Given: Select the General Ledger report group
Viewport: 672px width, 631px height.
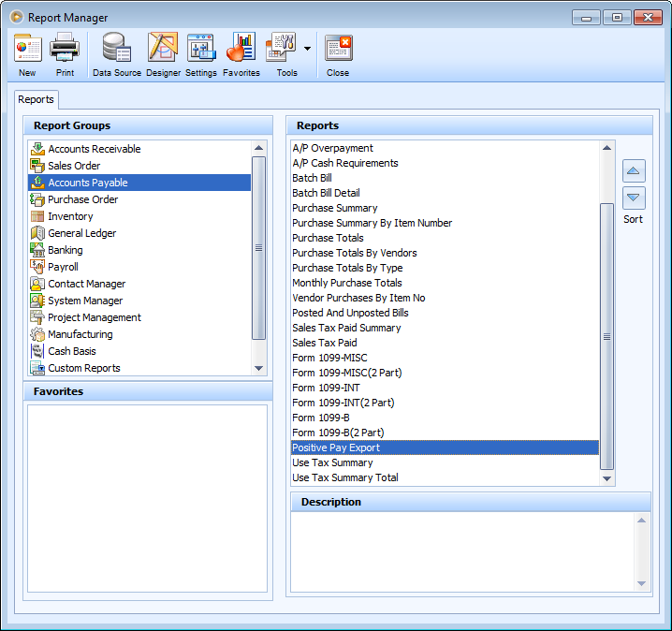Looking at the screenshot, I should tap(82, 233).
